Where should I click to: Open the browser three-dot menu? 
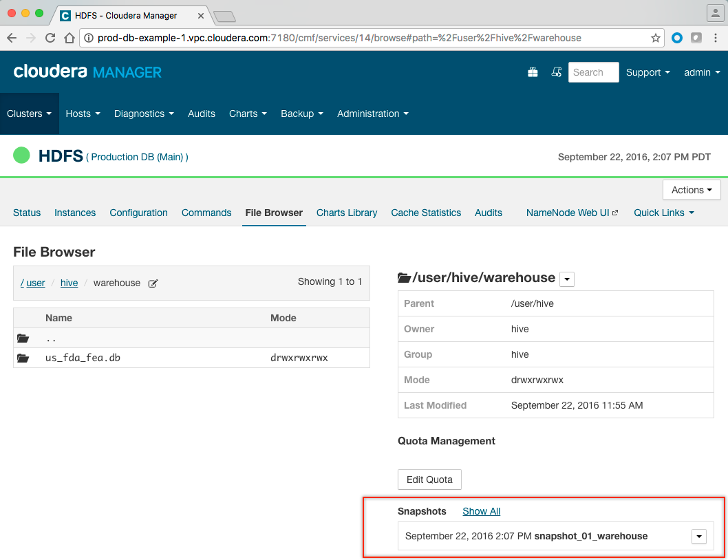716,38
